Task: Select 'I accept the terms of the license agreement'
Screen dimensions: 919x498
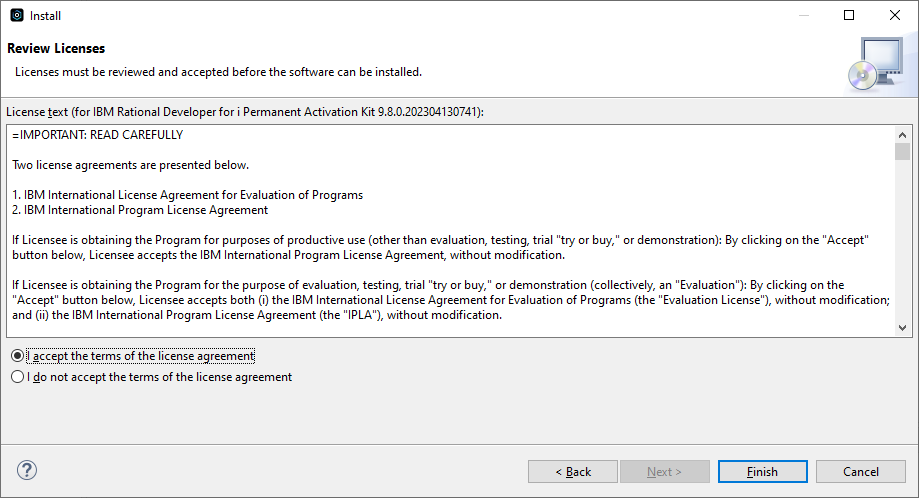Action: point(133,356)
